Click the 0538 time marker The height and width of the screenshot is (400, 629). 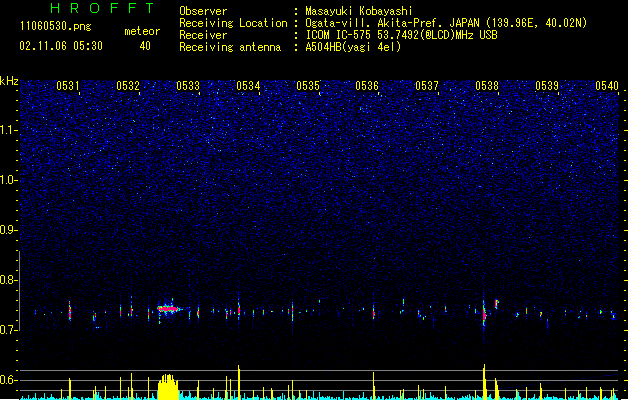click(x=487, y=86)
